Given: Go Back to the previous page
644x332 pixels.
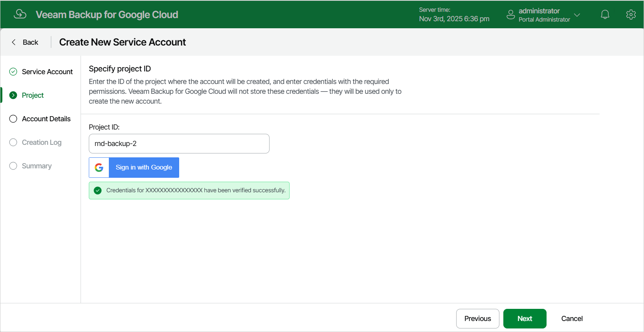Looking at the screenshot, I should (25, 42).
